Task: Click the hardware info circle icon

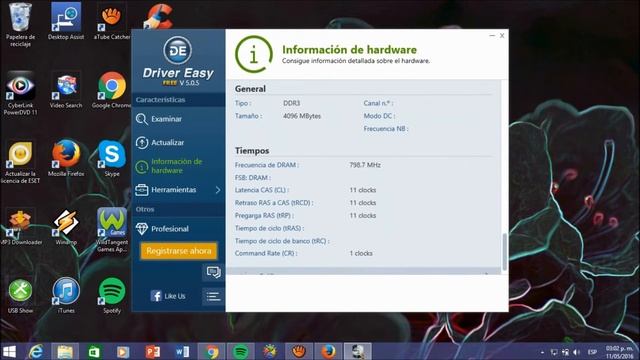Action: [253, 54]
